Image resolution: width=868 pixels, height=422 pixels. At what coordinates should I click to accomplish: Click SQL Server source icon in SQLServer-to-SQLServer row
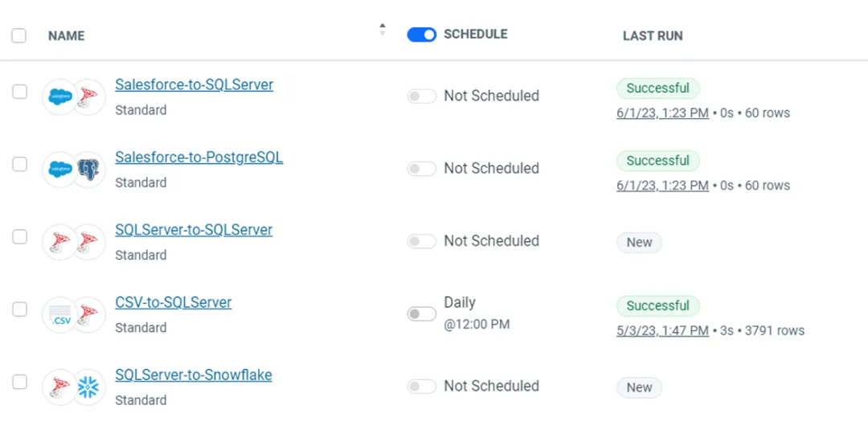coord(59,242)
